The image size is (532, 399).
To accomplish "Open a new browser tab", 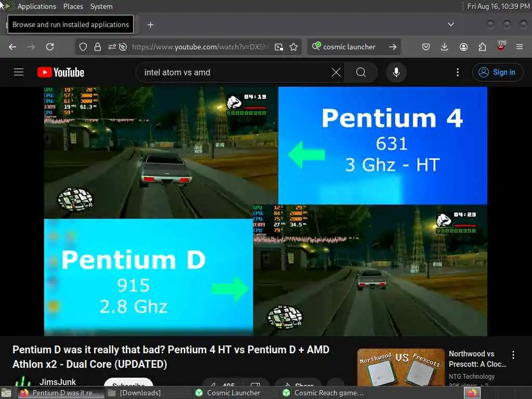I will tap(151, 25).
